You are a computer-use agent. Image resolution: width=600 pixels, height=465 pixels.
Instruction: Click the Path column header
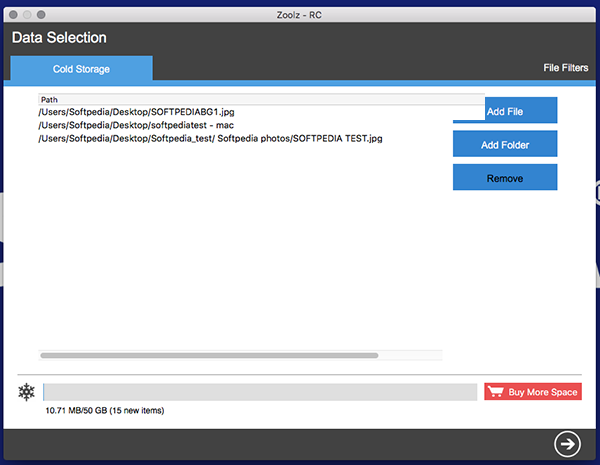point(261,100)
